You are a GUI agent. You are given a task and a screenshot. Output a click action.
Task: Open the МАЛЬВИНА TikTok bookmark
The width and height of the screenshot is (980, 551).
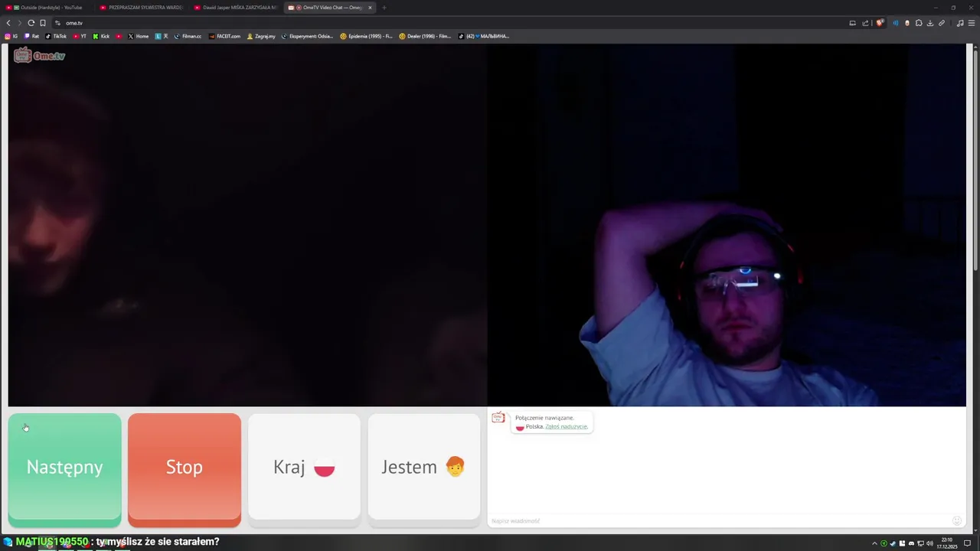click(484, 36)
